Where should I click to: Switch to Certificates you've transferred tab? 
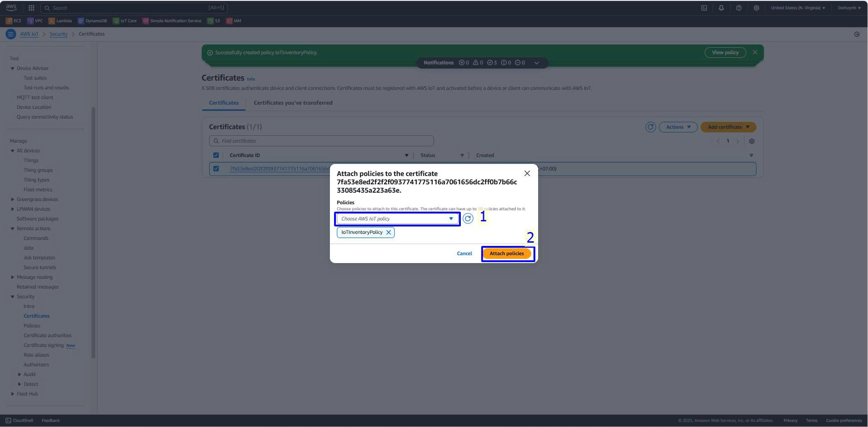[x=293, y=103]
